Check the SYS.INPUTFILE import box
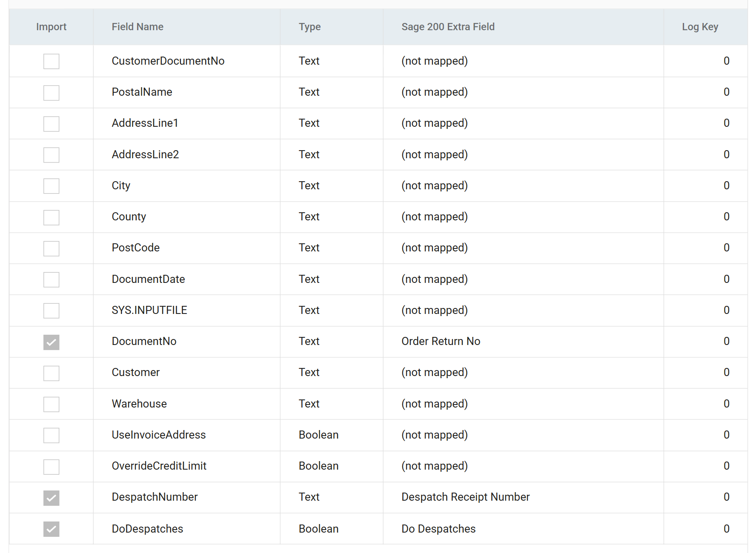This screenshot has height=553, width=756. pos(51,311)
